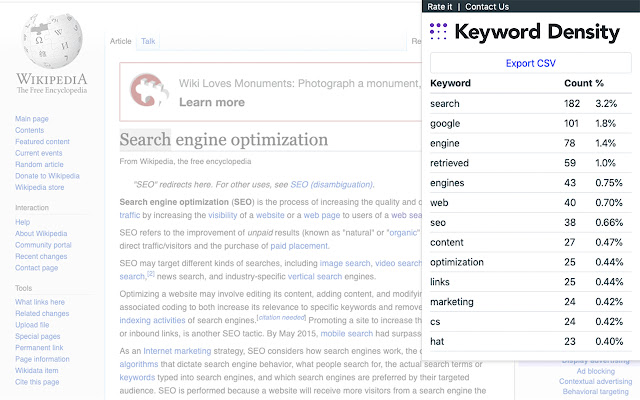Click the Wikipedia globe logo

point(52,40)
